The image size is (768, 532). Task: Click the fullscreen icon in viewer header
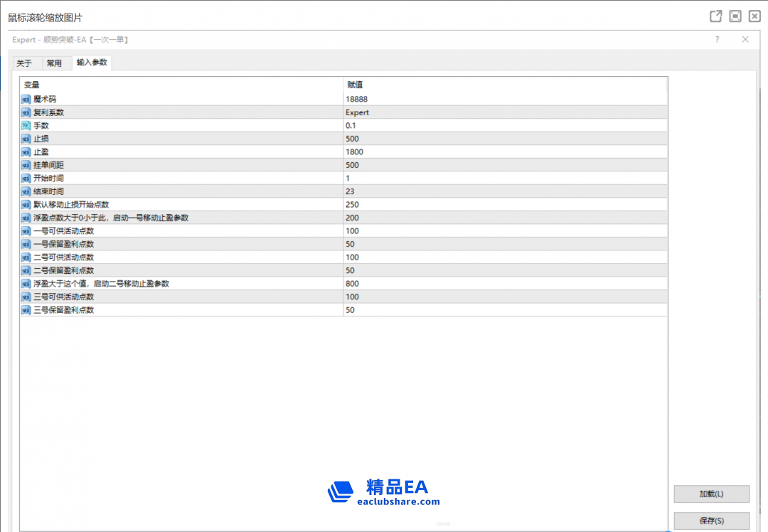pos(735,16)
